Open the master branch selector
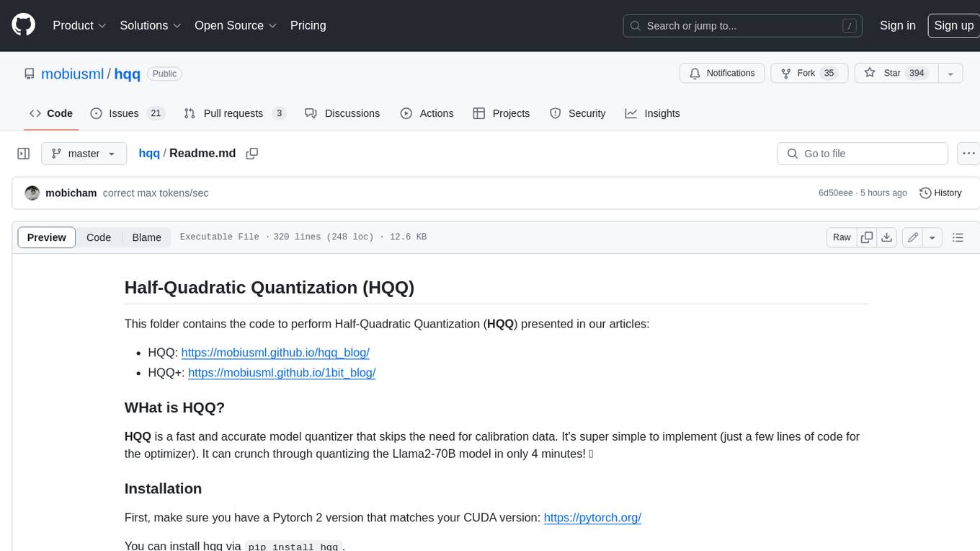980x551 pixels. (84, 154)
